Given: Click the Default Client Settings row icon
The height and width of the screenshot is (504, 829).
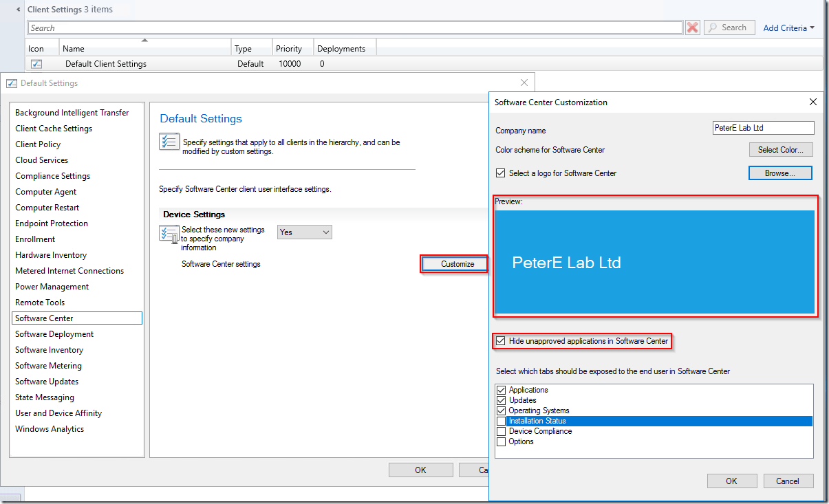Looking at the screenshot, I should 36,64.
